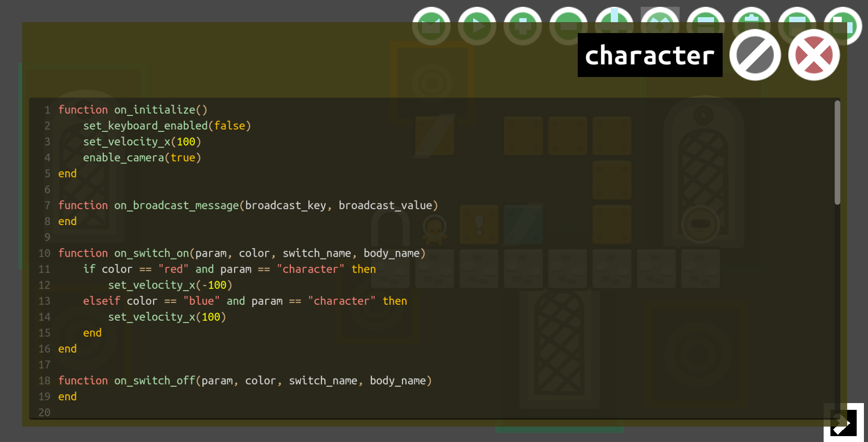868x442 pixels.
Task: Click the character name label
Action: pyautogui.click(x=649, y=55)
